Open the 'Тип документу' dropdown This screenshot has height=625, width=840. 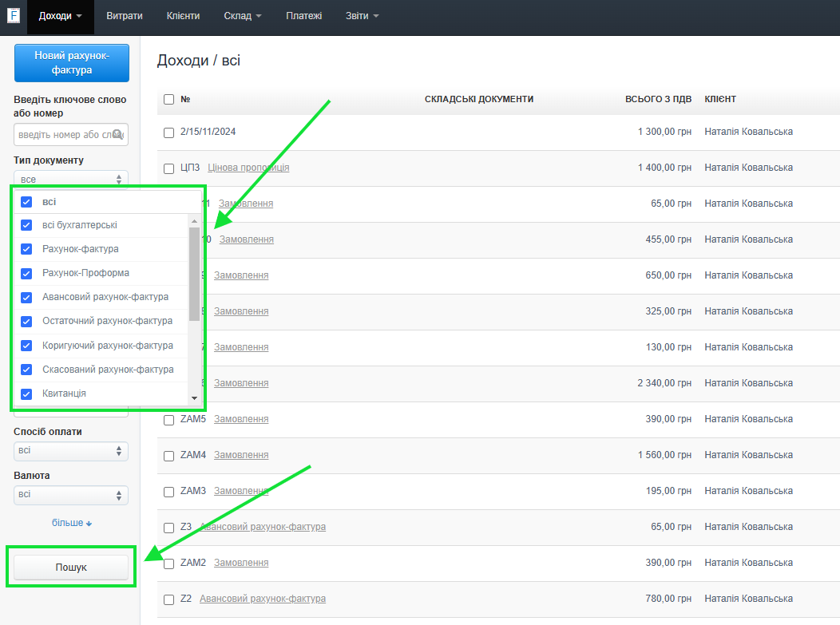(70, 180)
